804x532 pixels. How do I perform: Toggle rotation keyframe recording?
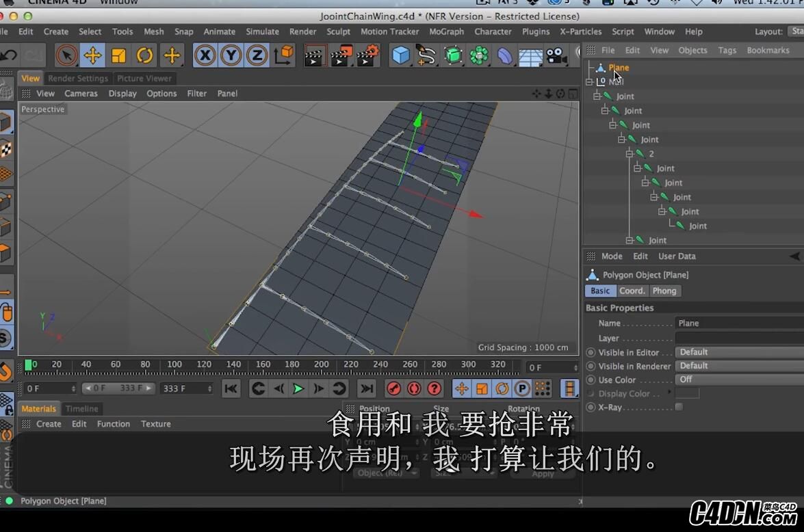(502, 388)
